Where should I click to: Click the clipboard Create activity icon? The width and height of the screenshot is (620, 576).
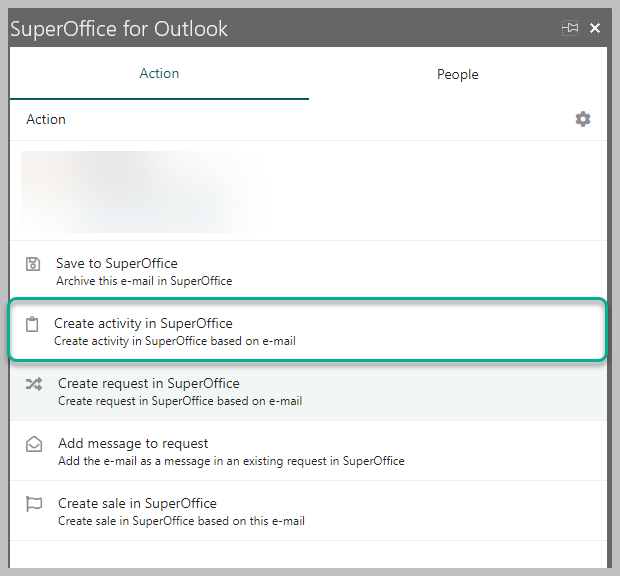32,324
